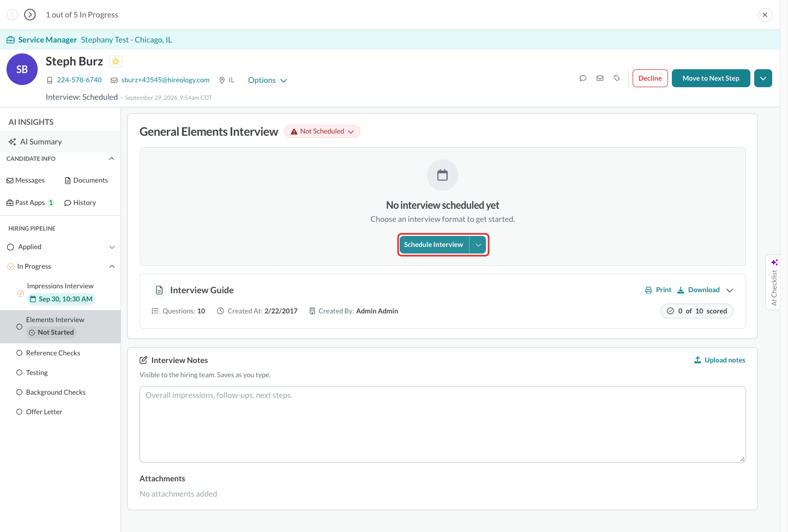This screenshot has height=532, width=788.
Task: Open Documents in Candidate Info
Action: click(86, 180)
